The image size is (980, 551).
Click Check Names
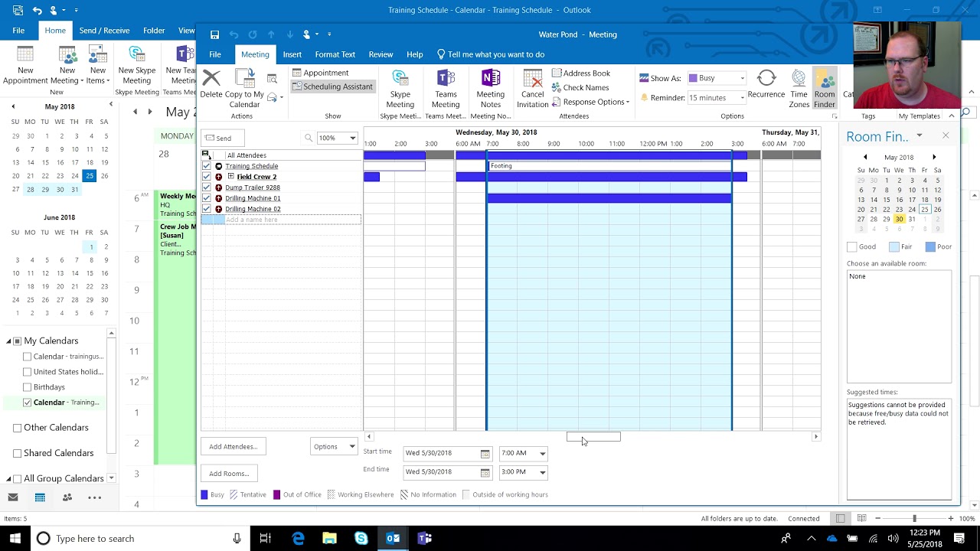click(x=580, y=87)
